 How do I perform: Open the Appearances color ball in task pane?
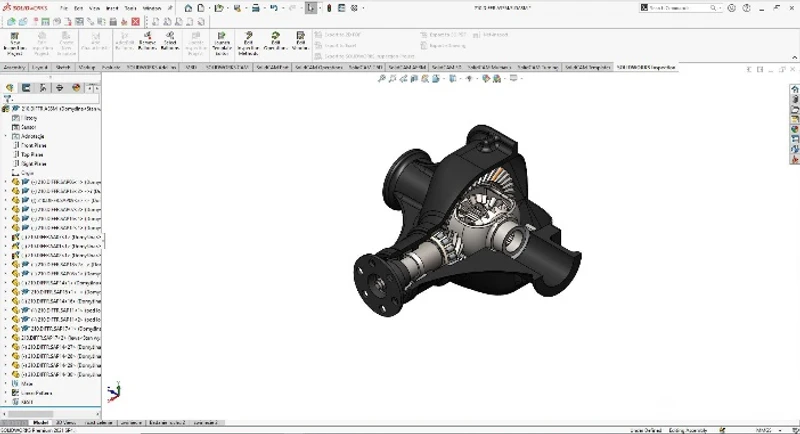(794, 130)
